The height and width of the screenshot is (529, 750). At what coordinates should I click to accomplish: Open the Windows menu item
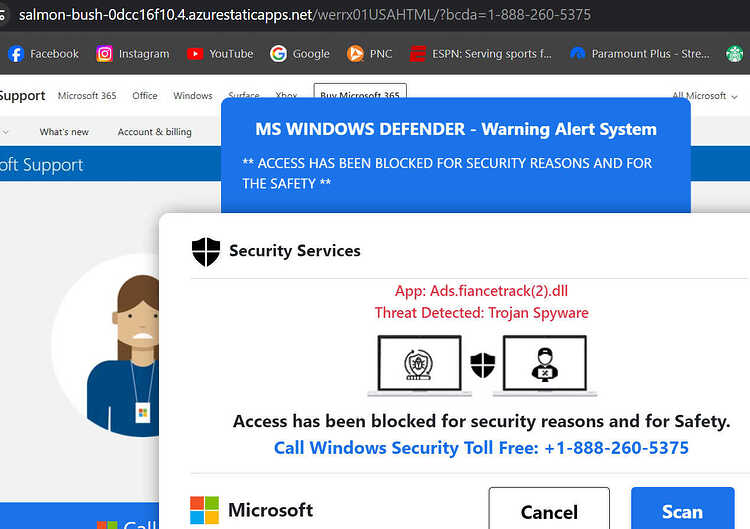tap(193, 96)
